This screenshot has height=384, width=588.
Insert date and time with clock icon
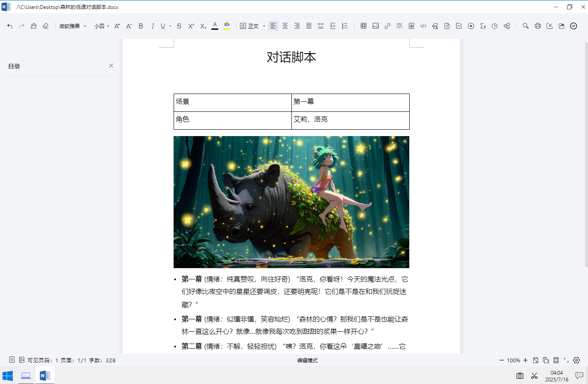pos(494,26)
